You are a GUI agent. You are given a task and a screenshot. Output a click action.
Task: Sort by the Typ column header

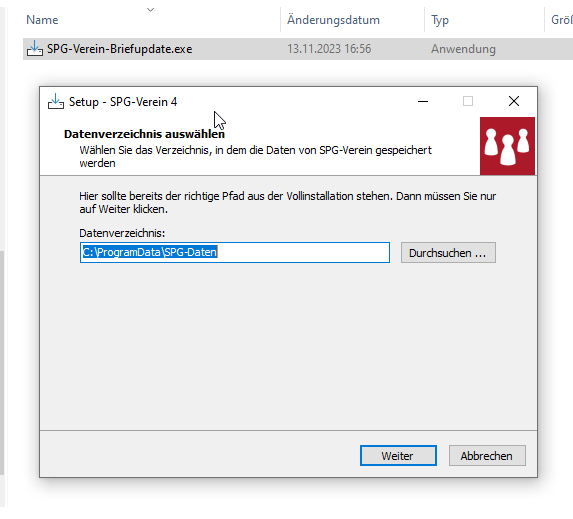point(440,20)
